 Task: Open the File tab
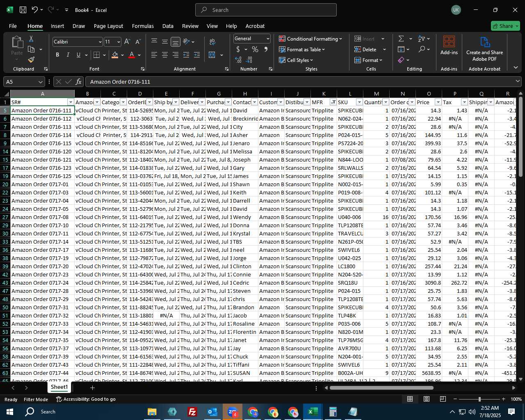coord(13,26)
